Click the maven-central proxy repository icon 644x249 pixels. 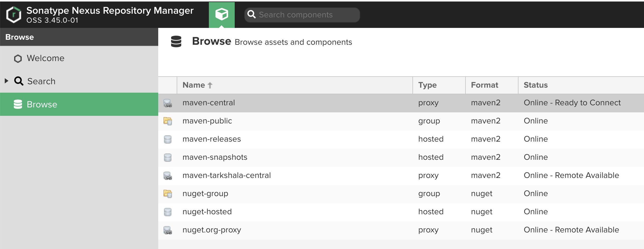168,103
